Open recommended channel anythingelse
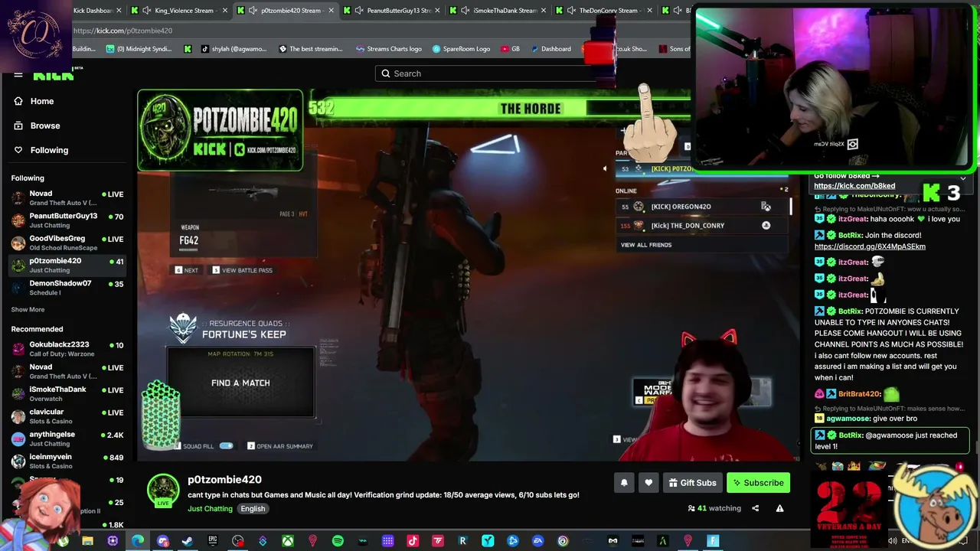The height and width of the screenshot is (551, 980). pyautogui.click(x=67, y=439)
